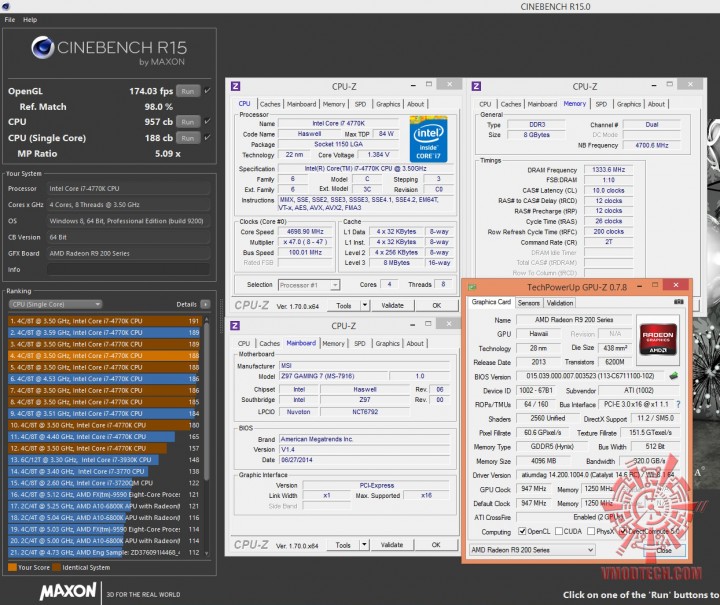Open About tab in the CPU tab window

tap(415, 104)
